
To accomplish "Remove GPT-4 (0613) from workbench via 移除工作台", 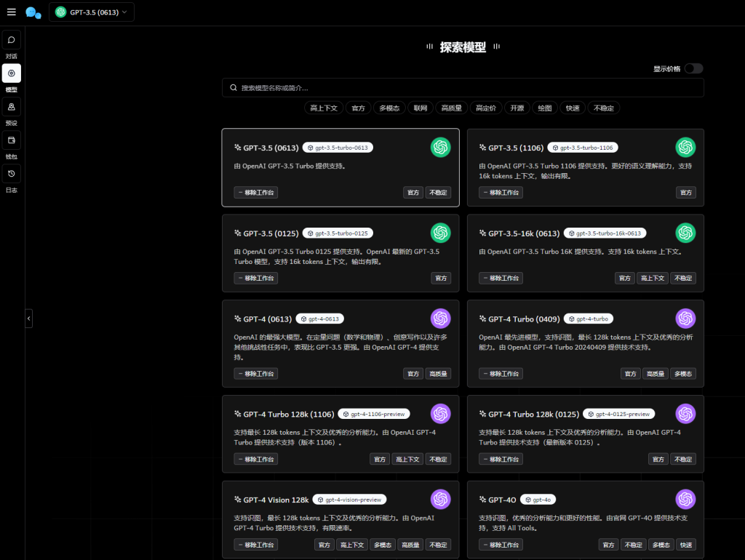I will coord(255,374).
